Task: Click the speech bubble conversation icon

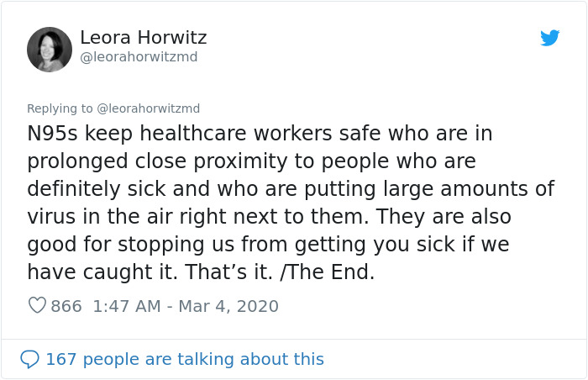Action: point(29,359)
